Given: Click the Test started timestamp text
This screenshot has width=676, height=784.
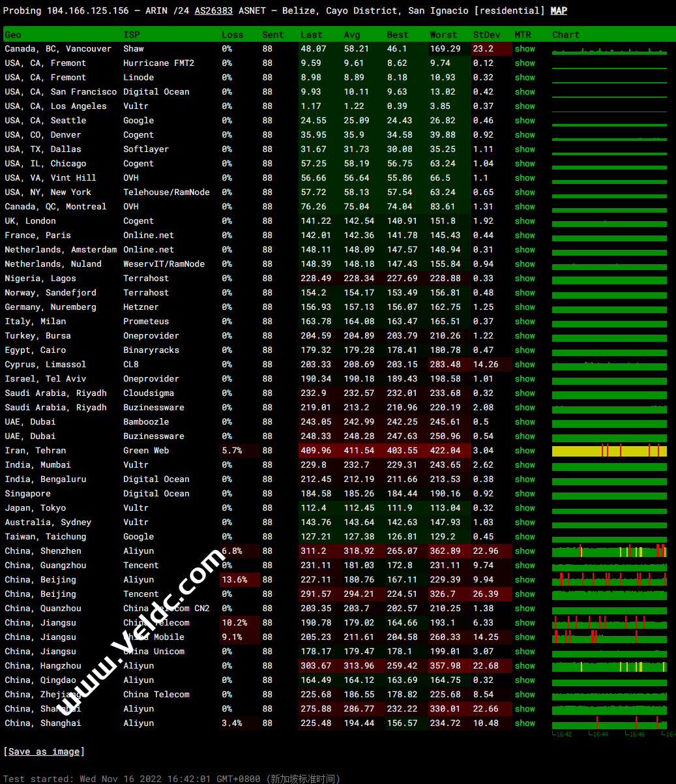Looking at the screenshot, I should 172,779.
